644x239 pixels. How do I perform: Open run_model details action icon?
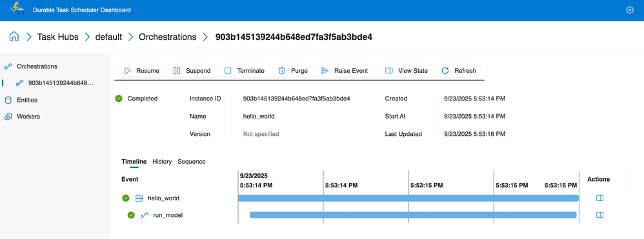click(x=599, y=215)
